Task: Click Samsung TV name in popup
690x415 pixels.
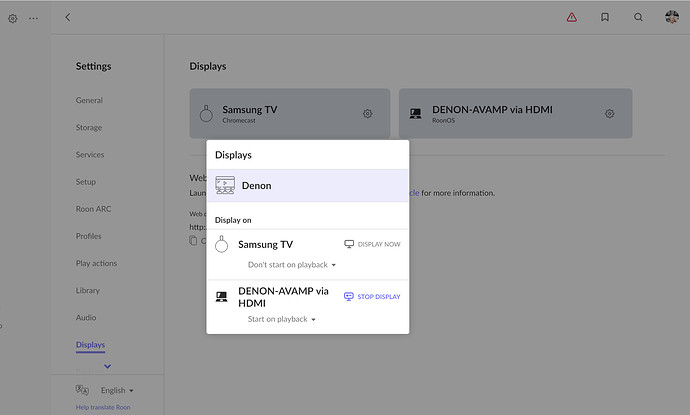Action: (x=265, y=244)
